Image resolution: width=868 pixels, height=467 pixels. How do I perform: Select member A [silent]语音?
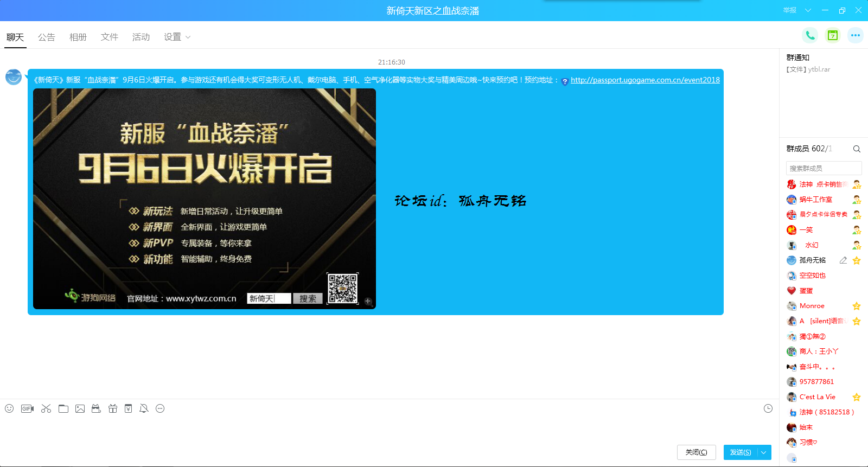824,321
